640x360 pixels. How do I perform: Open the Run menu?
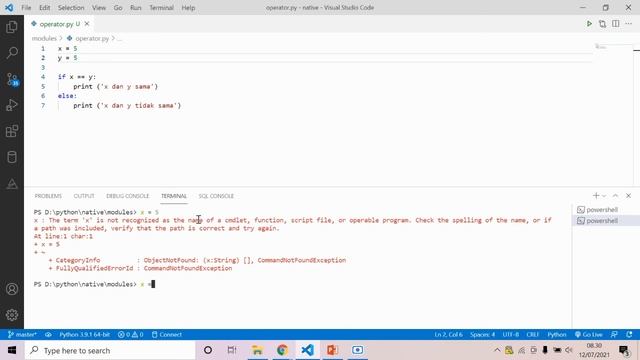[x=136, y=7]
